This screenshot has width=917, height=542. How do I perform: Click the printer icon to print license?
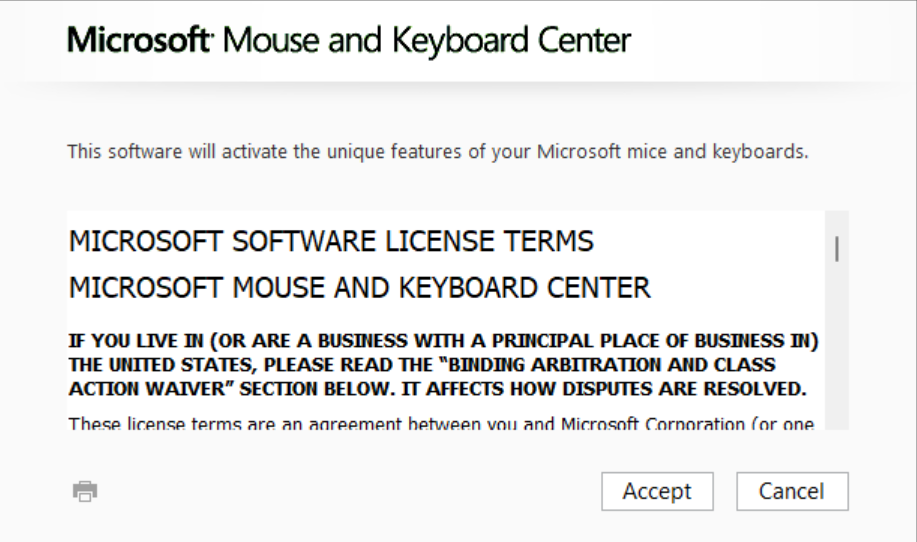click(x=85, y=491)
